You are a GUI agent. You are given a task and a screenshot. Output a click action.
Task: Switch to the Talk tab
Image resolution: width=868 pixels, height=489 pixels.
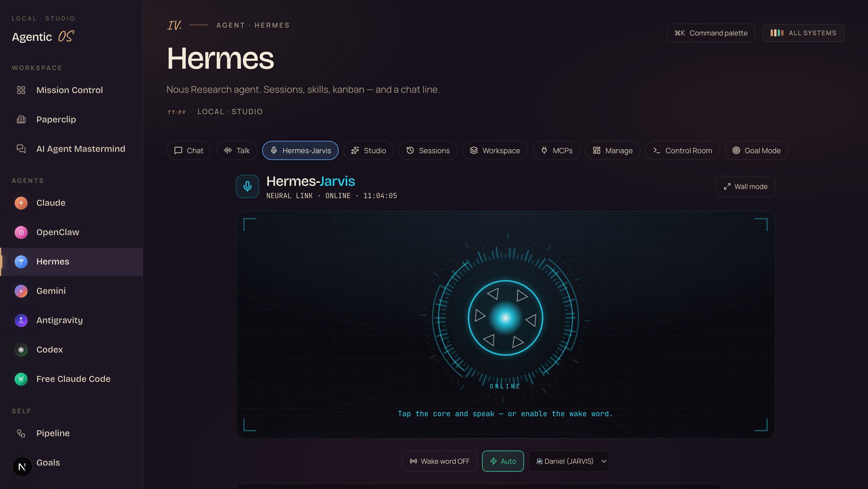237,150
